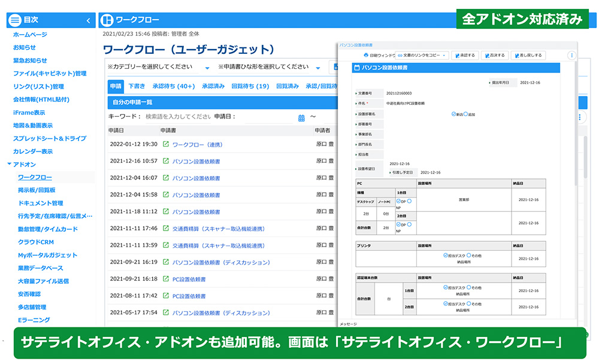Open 緊急お知らせ in the sidebar
This screenshot has width=599, height=364.
pos(30,60)
